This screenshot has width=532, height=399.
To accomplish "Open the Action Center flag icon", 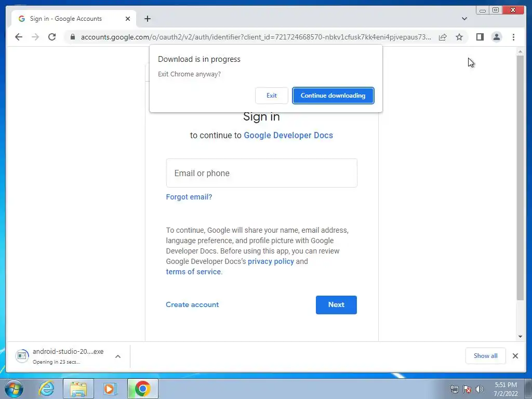I will 467,389.
